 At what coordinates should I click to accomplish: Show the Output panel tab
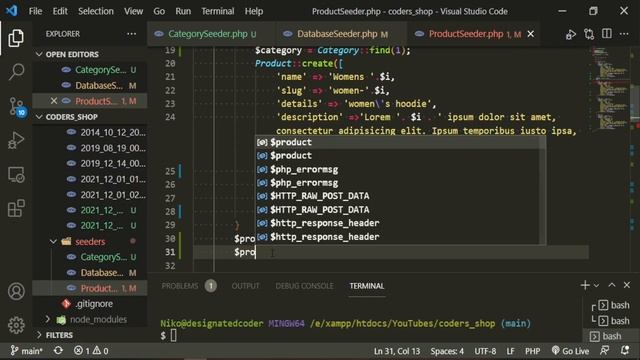coord(245,286)
